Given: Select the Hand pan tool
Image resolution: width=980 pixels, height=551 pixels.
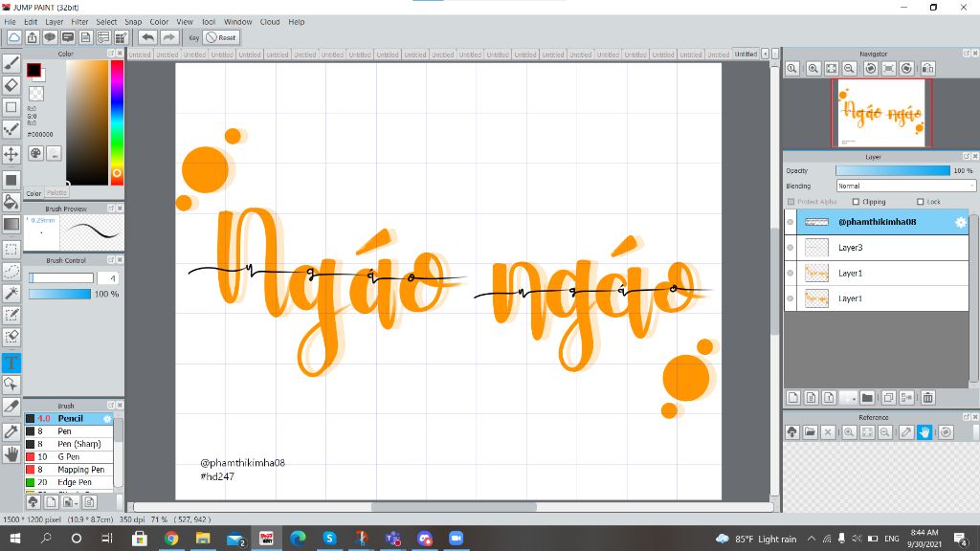Looking at the screenshot, I should pos(11,454).
